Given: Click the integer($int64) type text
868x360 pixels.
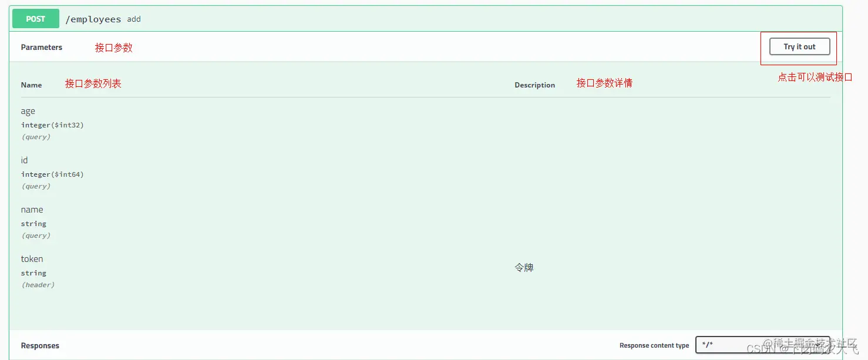Looking at the screenshot, I should click(x=52, y=174).
